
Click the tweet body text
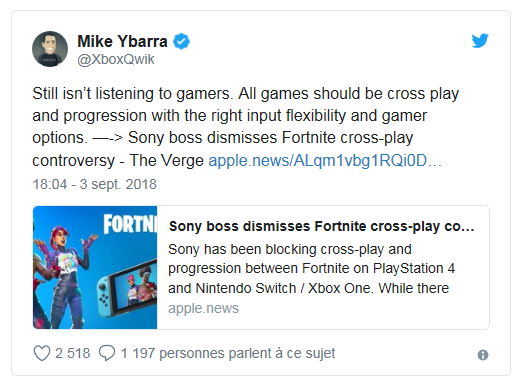click(246, 127)
